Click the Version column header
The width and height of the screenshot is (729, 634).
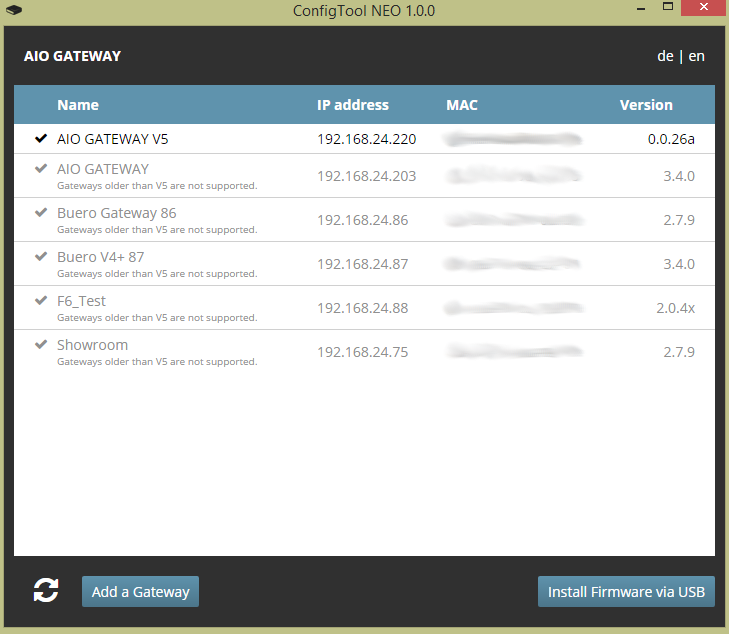[646, 105]
